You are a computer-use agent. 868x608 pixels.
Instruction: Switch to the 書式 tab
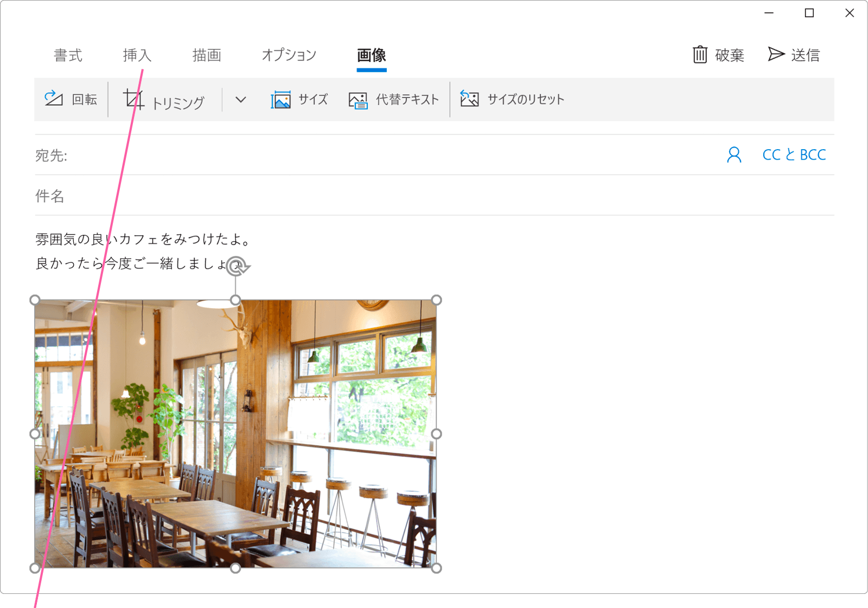pyautogui.click(x=68, y=55)
